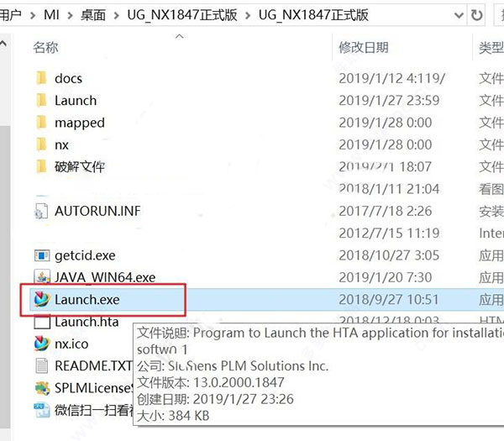
Task: Go to MI in the breadcrumb path
Action: click(51, 15)
